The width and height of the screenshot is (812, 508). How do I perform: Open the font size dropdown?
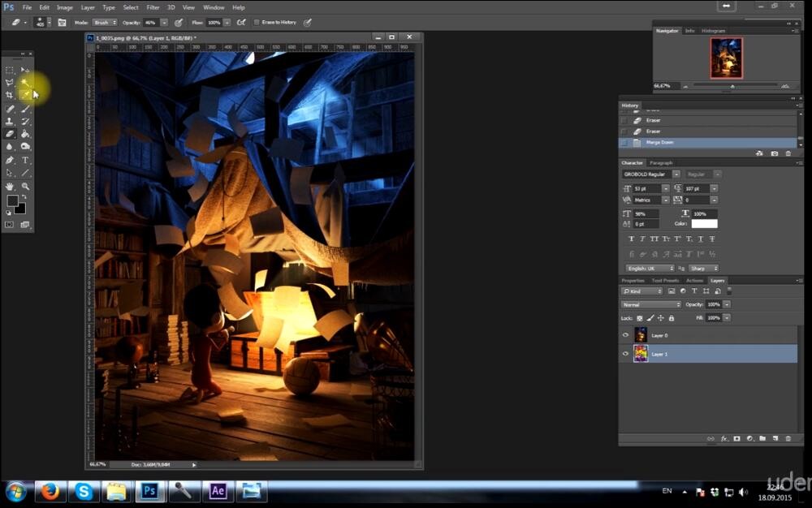point(666,189)
